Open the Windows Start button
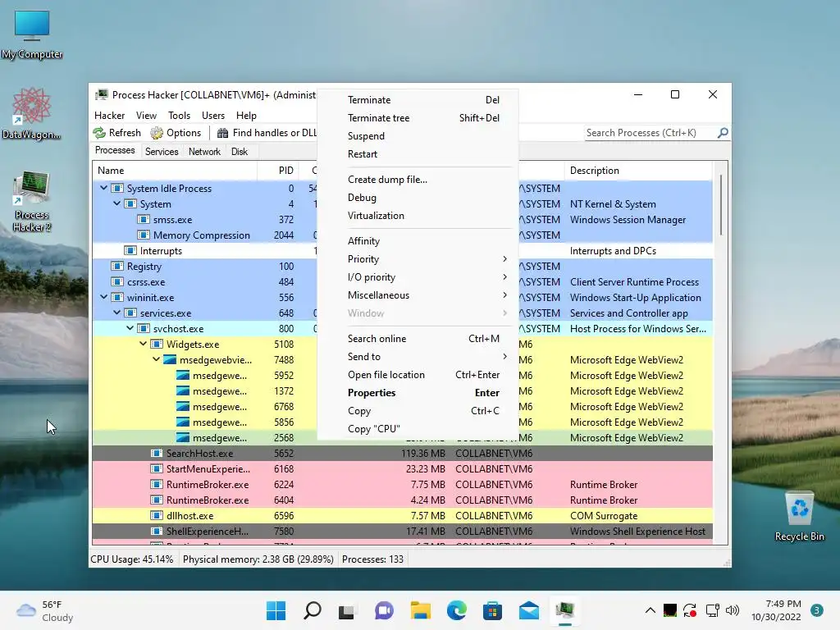The width and height of the screenshot is (840, 630). click(276, 610)
